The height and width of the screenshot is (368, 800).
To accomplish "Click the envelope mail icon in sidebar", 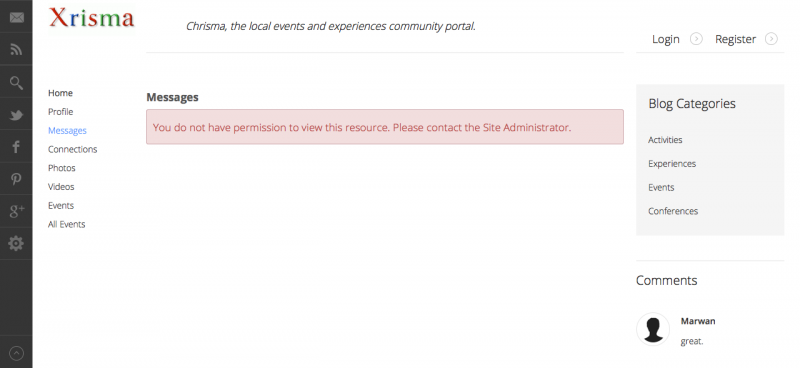I will click(16, 18).
